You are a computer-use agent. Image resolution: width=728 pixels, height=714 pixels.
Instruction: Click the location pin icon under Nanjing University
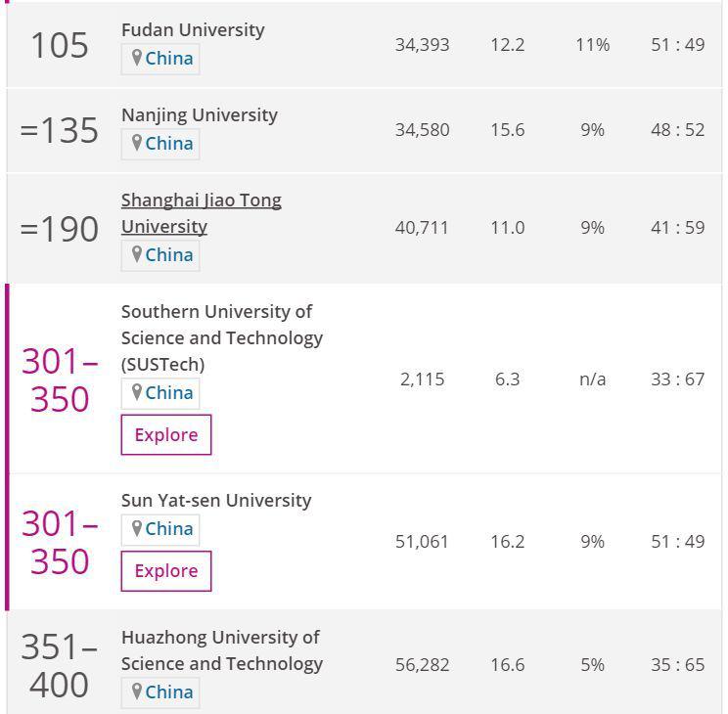pos(137,143)
